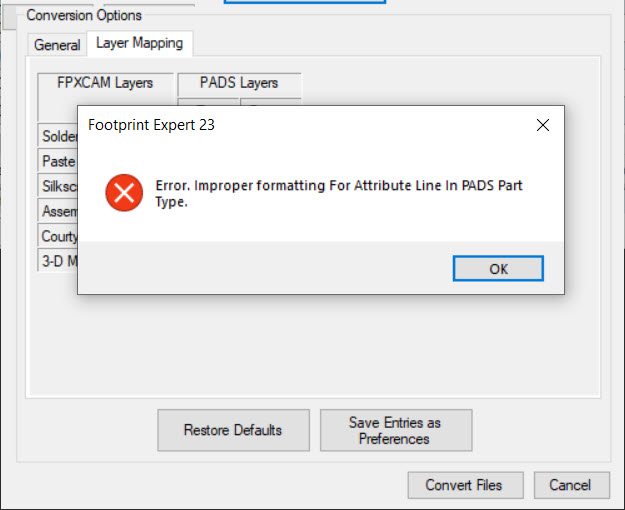This screenshot has width=625, height=510.
Task: Start conversion with Convert Files
Action: (465, 485)
